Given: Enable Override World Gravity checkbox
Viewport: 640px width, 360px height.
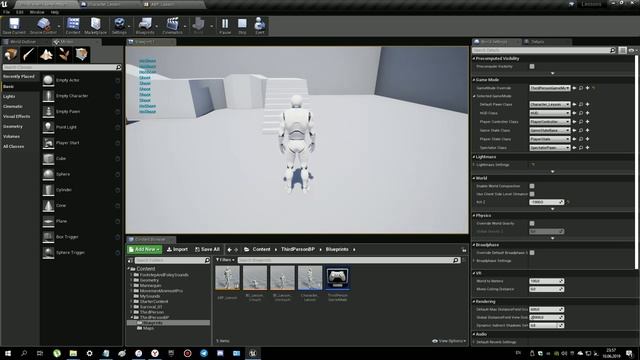Looking at the screenshot, I should 532,223.
